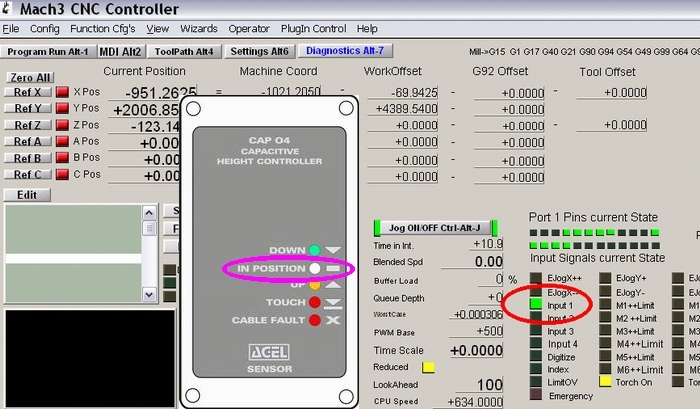Open the Config menu
Viewport: 700px width, 409px height.
(45, 29)
